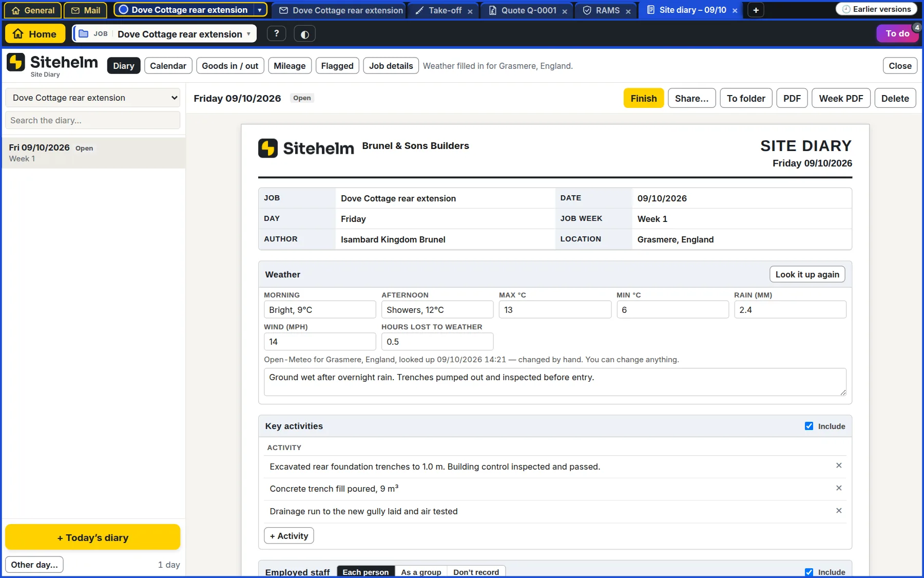924x578 pixels.
Task: Show Flagged entries
Action: (337, 66)
